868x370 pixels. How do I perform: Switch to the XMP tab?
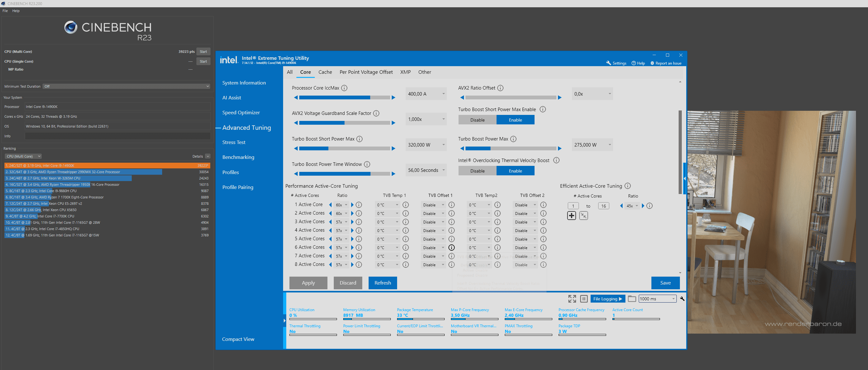coord(405,72)
